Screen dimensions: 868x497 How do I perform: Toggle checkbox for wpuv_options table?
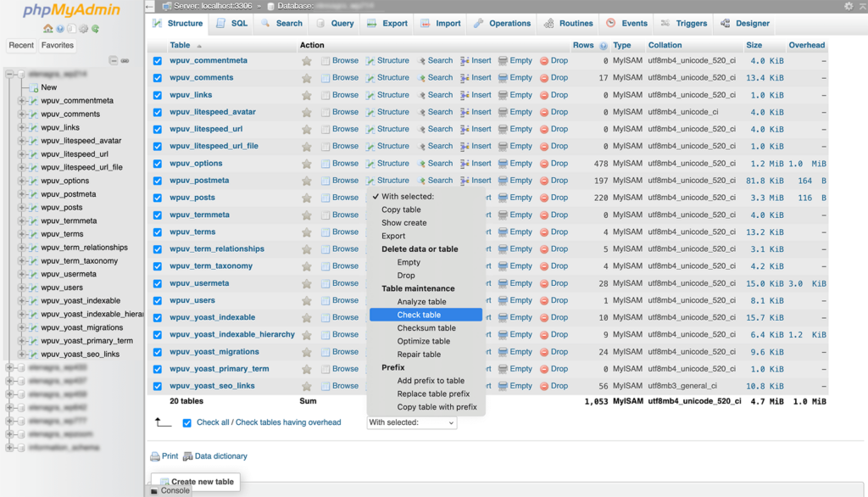tap(158, 164)
